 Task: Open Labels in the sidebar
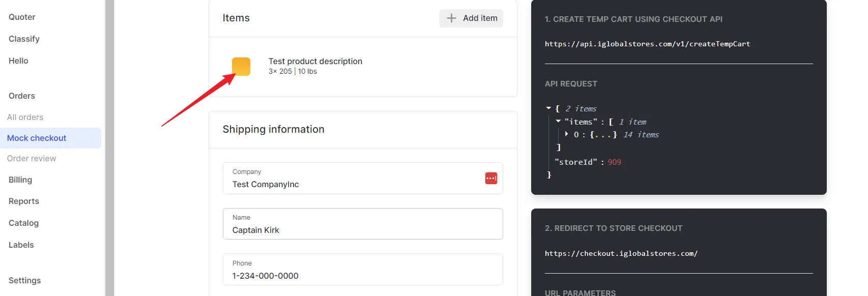coord(21,245)
